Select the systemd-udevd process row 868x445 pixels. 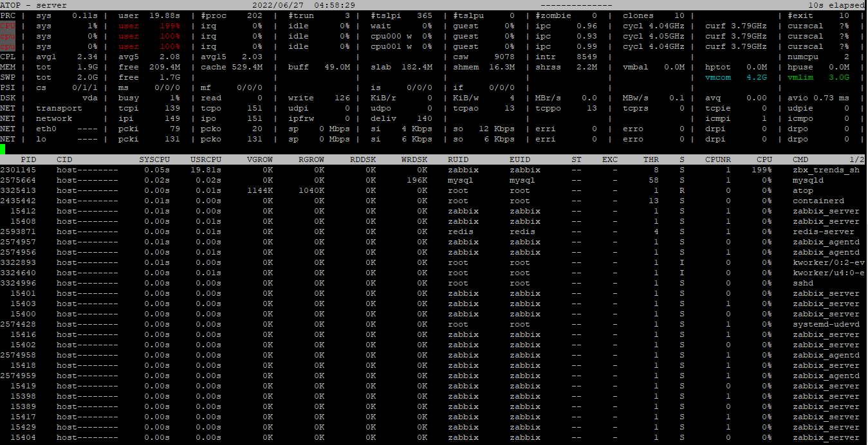[434, 324]
